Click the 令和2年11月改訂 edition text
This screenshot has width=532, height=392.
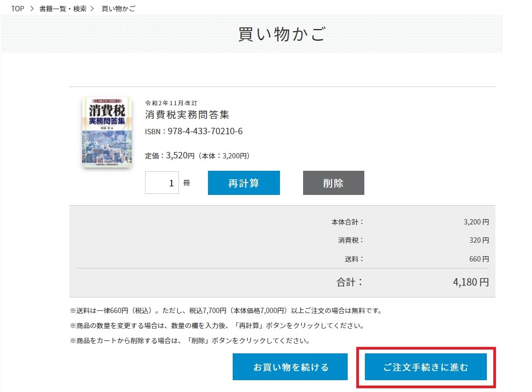(171, 103)
